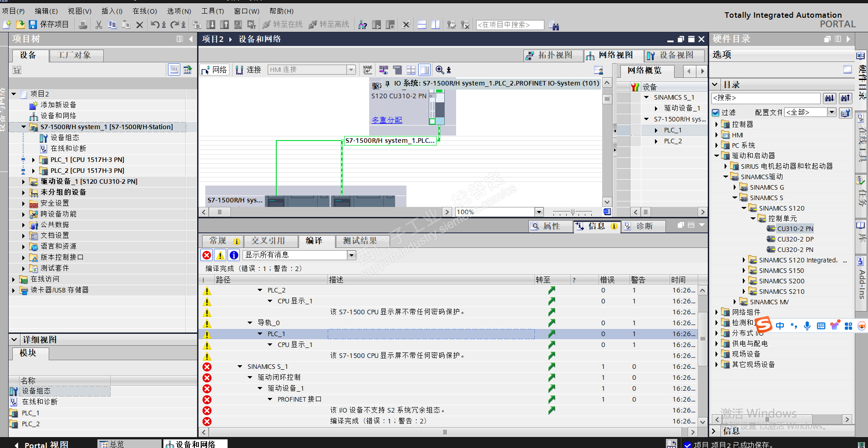
Task: Click the download to device icon
Action: click(211, 25)
